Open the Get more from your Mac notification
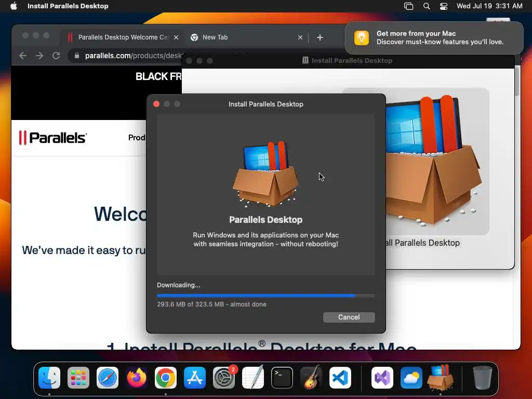Viewport: 532px width, 399px height. pyautogui.click(x=434, y=37)
